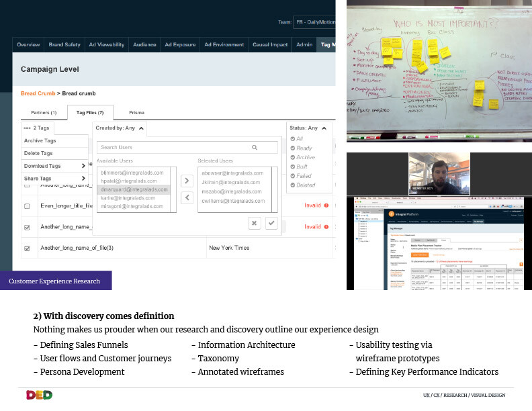Click the search magnifier icon in Search Users
The height and width of the screenshot is (411, 532).
tap(255, 147)
